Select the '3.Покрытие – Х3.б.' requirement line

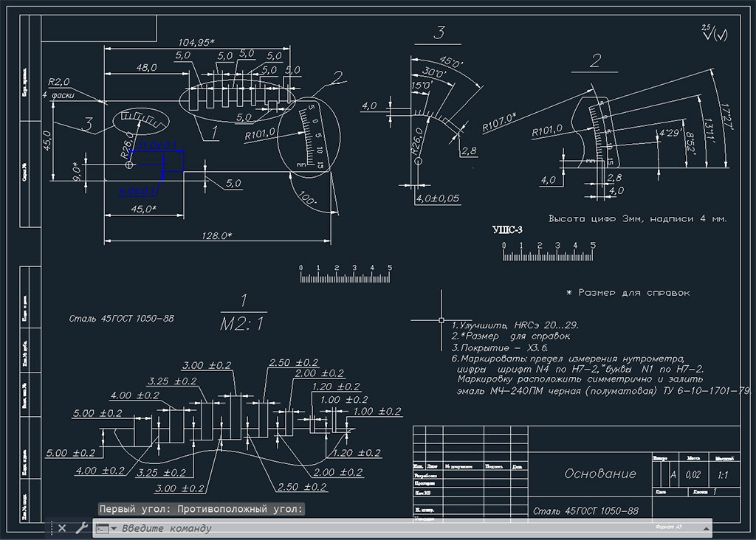point(500,347)
